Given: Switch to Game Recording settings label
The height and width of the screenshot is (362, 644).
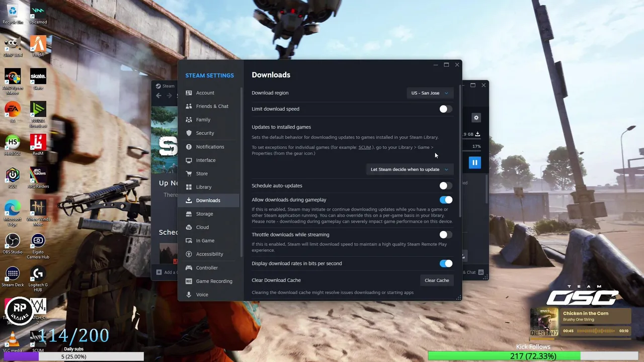Looking at the screenshot, I should point(214,282).
